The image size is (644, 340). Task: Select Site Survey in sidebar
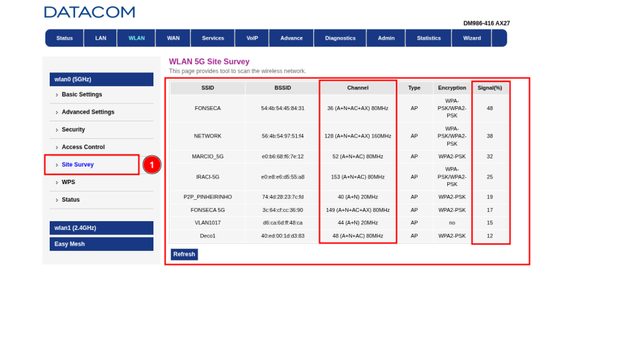click(x=77, y=165)
